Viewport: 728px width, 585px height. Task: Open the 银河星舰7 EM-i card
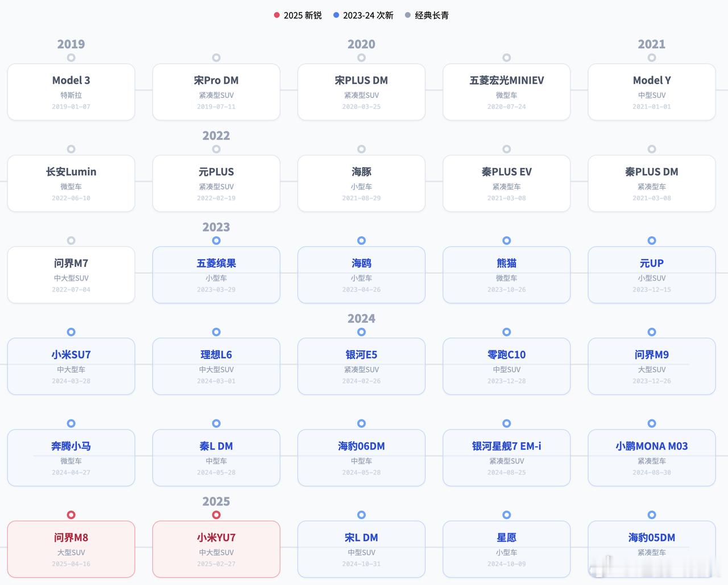click(x=506, y=458)
